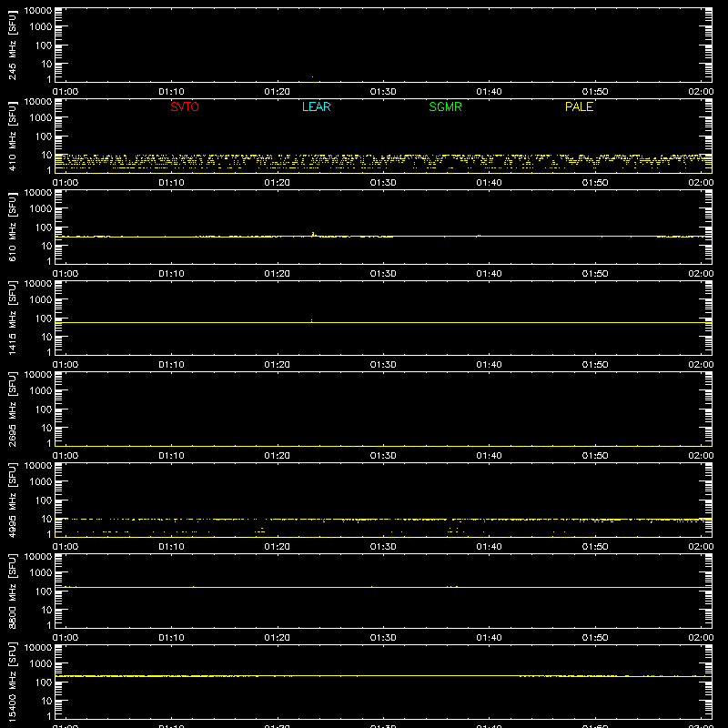Click 01:50 time tick under 2695 MHz plot
Viewport: 728px width, 728px height.
pyautogui.click(x=595, y=456)
